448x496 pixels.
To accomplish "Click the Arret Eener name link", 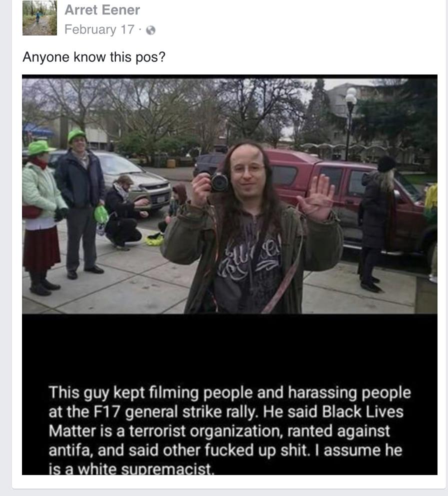I will coord(102,10).
